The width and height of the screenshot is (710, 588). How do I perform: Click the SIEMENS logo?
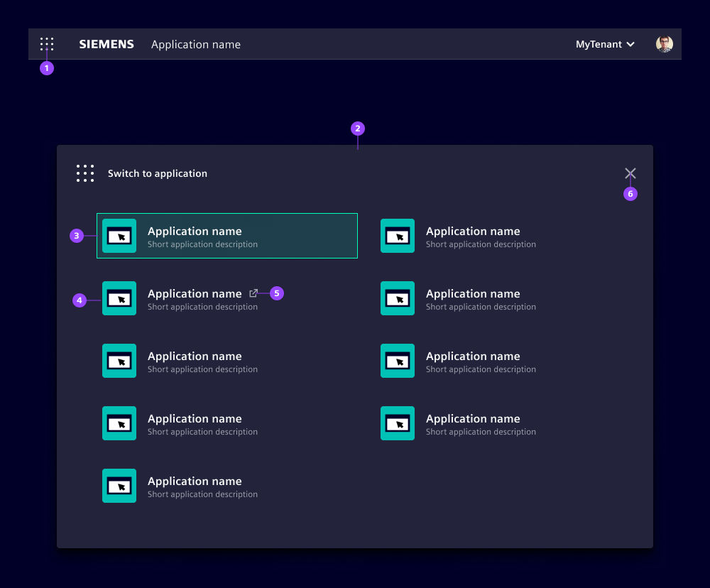106,44
